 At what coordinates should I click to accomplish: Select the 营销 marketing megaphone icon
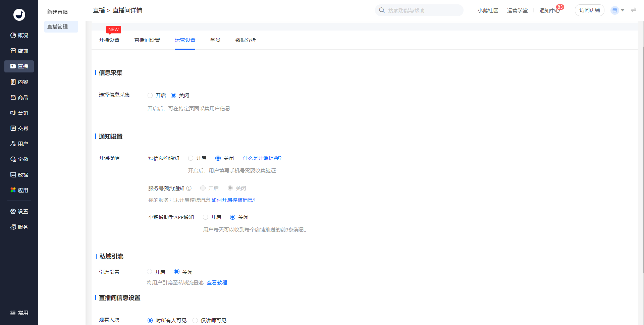(13, 113)
